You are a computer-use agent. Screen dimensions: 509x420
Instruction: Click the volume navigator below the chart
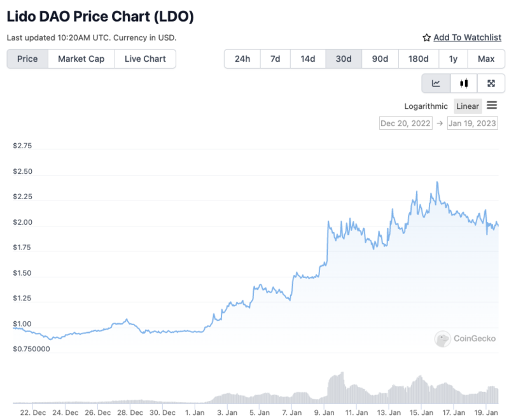(x=254, y=389)
